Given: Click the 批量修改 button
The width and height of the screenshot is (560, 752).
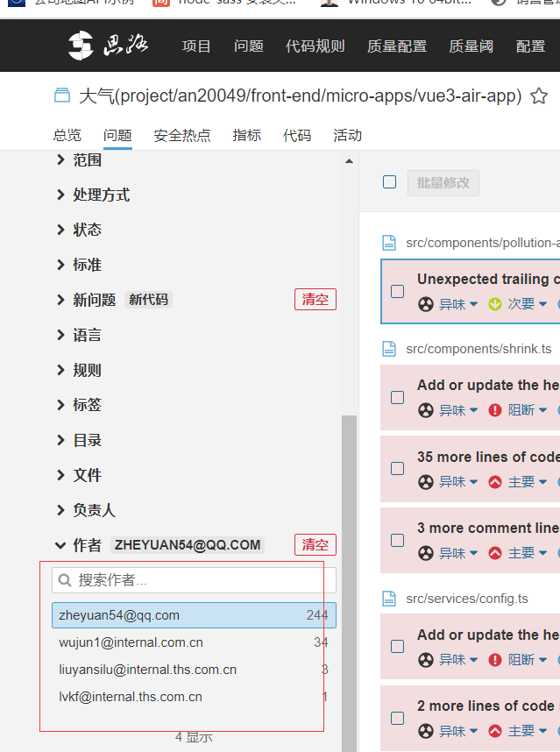Looking at the screenshot, I should click(x=443, y=182).
